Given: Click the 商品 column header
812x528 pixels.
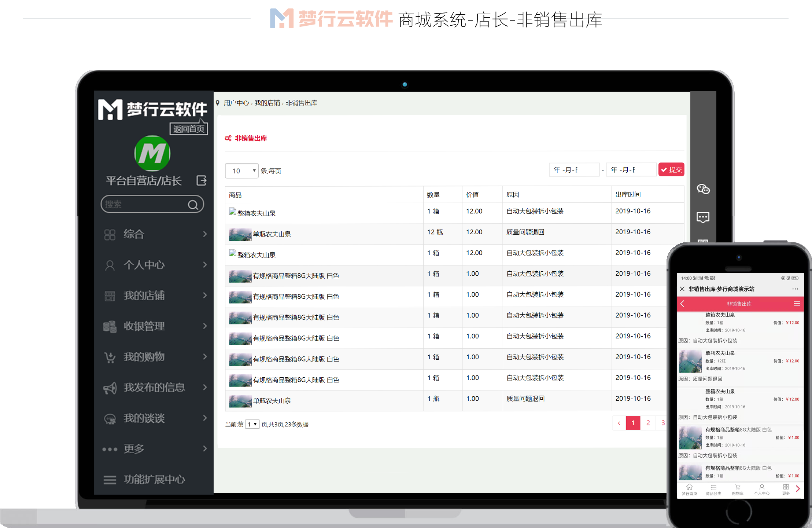Looking at the screenshot, I should [235, 195].
